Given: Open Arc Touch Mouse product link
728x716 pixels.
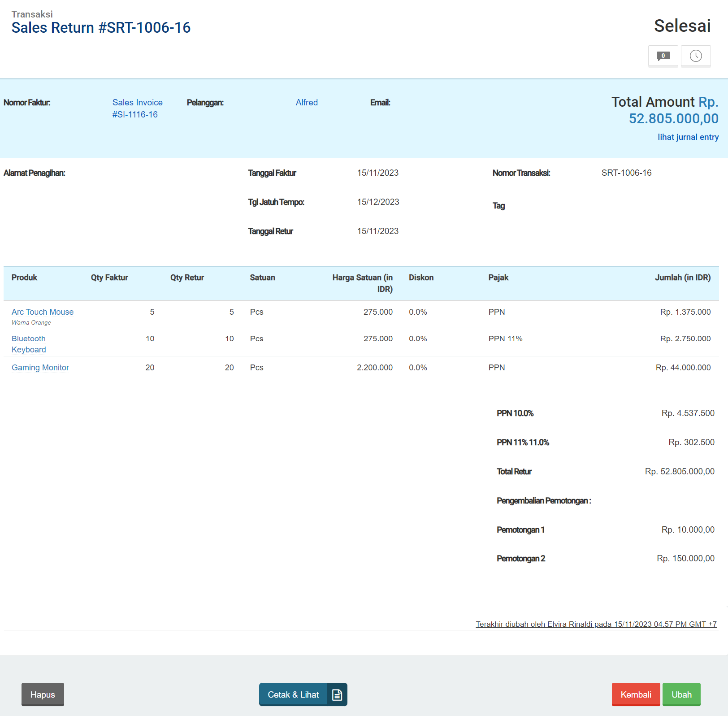Looking at the screenshot, I should 43,312.
